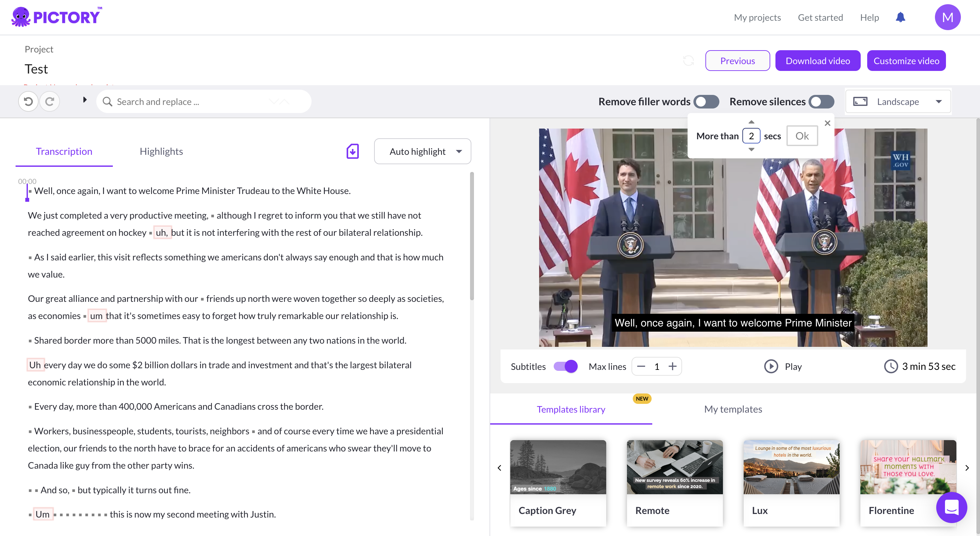
Task: Open the chat support bubble
Action: (x=951, y=507)
